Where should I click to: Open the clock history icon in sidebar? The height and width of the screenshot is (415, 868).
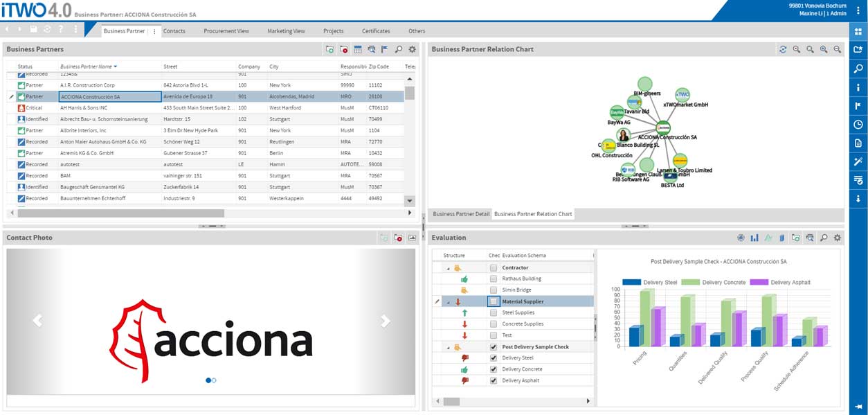pos(858,125)
